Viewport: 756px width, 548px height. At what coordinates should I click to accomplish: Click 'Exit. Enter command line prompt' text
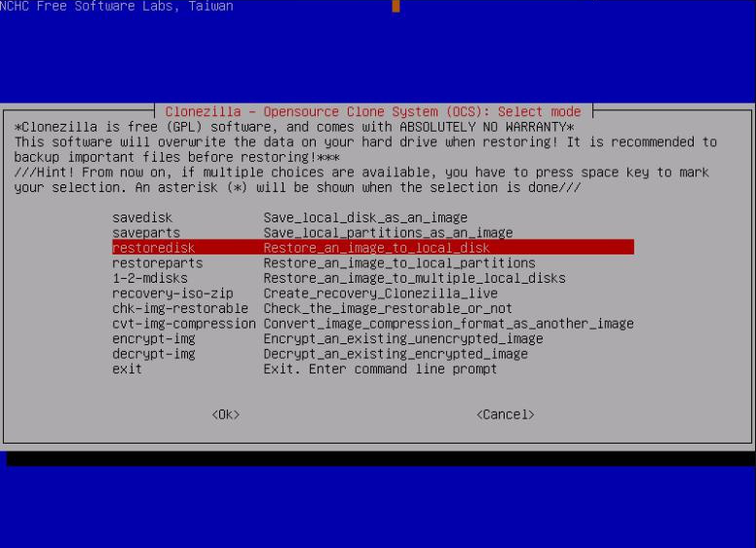click(380, 369)
